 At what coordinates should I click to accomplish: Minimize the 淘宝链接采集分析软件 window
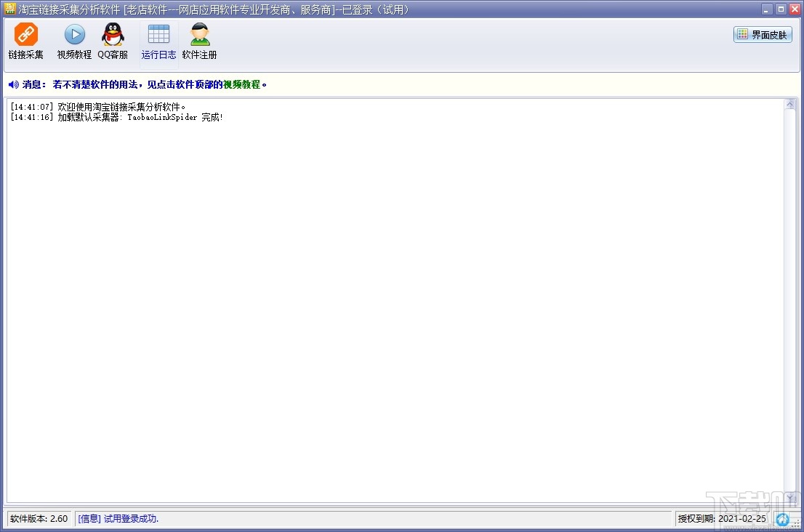click(x=767, y=9)
